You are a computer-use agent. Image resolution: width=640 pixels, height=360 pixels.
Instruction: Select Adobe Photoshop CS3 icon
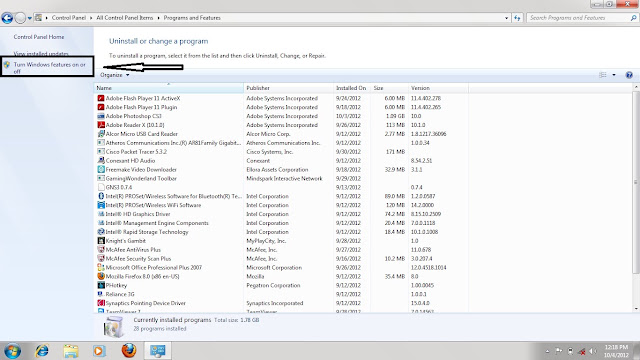[x=101, y=116]
